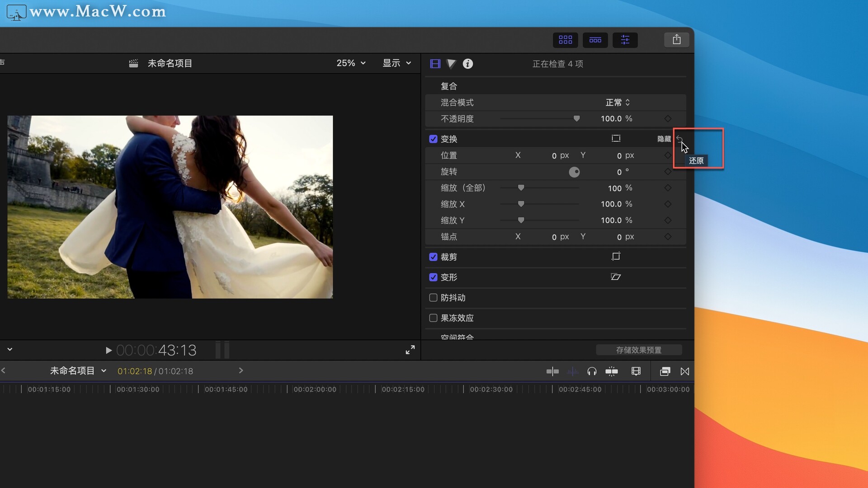Uncheck the 裁剪 checkbox
This screenshot has height=488, width=868.
433,257
